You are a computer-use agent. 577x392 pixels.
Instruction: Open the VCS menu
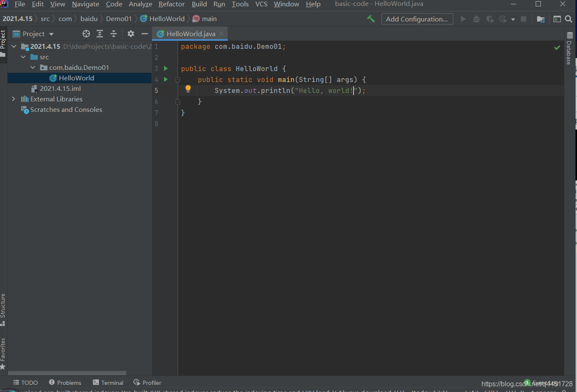tap(261, 4)
